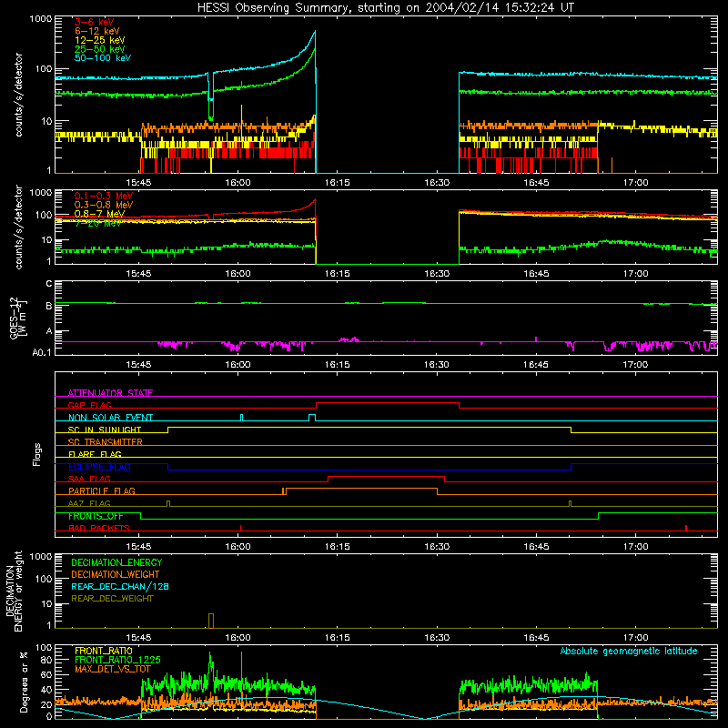Screen dimensions: 728x728
Task: Select the C class tick label on GOES panel
Action: [x=49, y=283]
